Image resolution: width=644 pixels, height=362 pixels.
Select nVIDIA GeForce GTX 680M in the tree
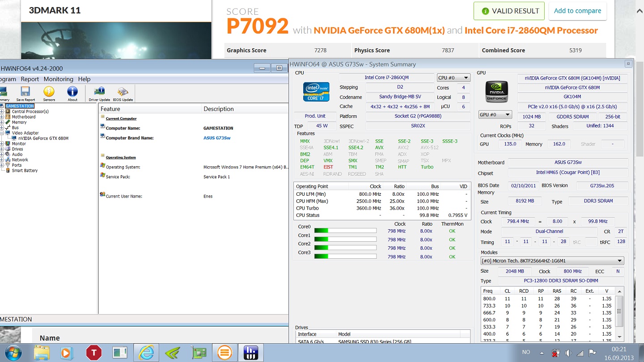tap(43, 138)
